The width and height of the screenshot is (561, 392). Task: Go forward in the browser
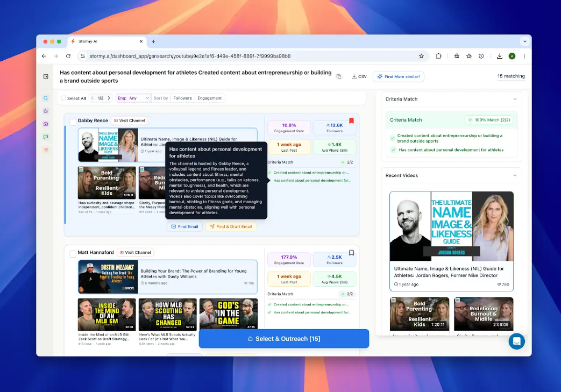pyautogui.click(x=56, y=56)
